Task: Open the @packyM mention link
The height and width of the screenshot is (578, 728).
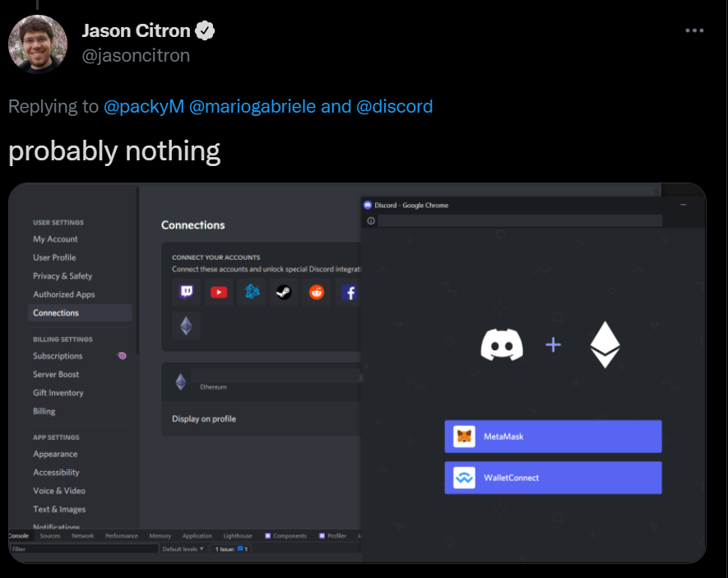Action: 144,107
